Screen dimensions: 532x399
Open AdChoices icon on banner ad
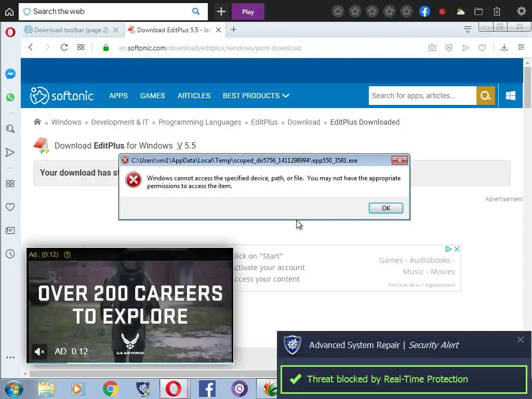(448, 249)
